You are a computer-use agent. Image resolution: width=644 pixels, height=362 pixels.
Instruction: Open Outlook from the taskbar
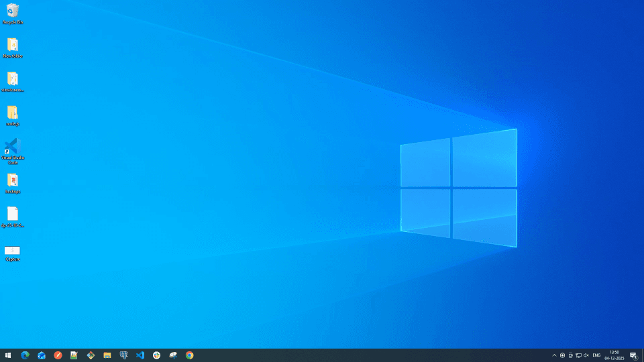42,355
